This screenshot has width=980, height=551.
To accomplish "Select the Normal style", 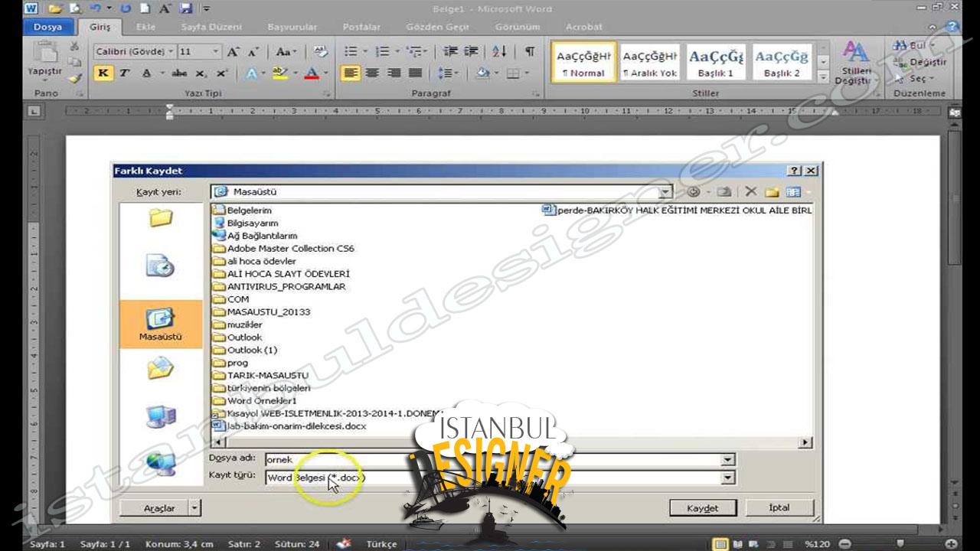I will click(x=583, y=63).
